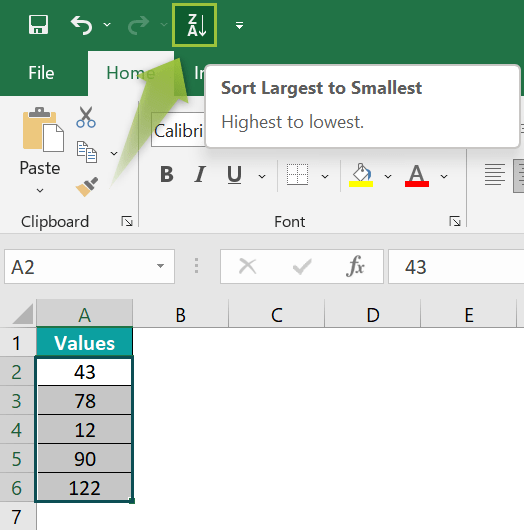The height and width of the screenshot is (530, 524).
Task: Click the align text icon
Action: pyautogui.click(x=495, y=175)
